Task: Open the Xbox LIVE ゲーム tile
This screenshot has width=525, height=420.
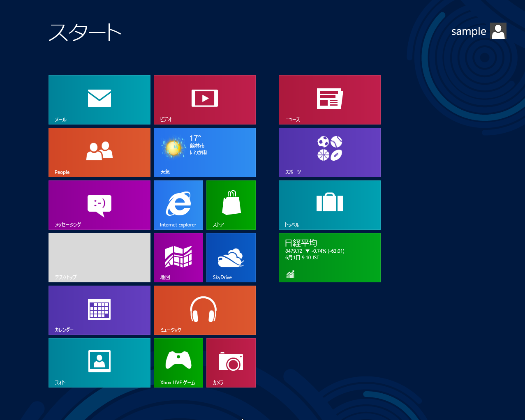Action: click(x=178, y=363)
